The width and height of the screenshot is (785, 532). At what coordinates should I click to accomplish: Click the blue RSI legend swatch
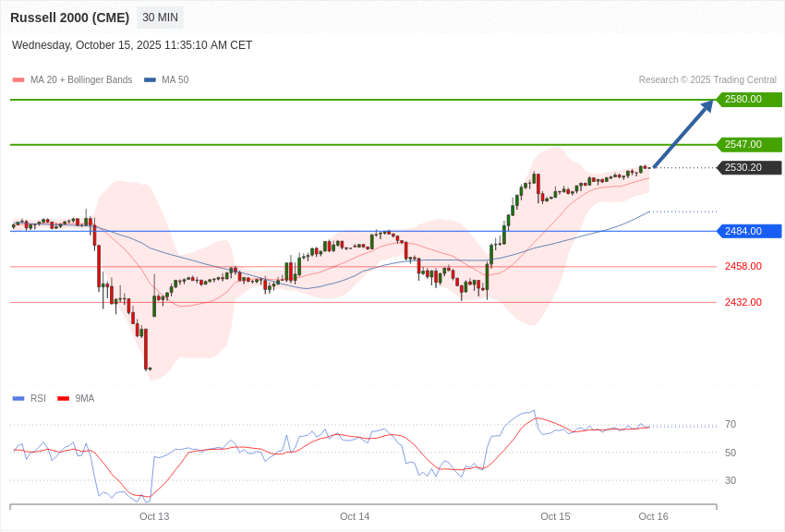[x=18, y=399]
